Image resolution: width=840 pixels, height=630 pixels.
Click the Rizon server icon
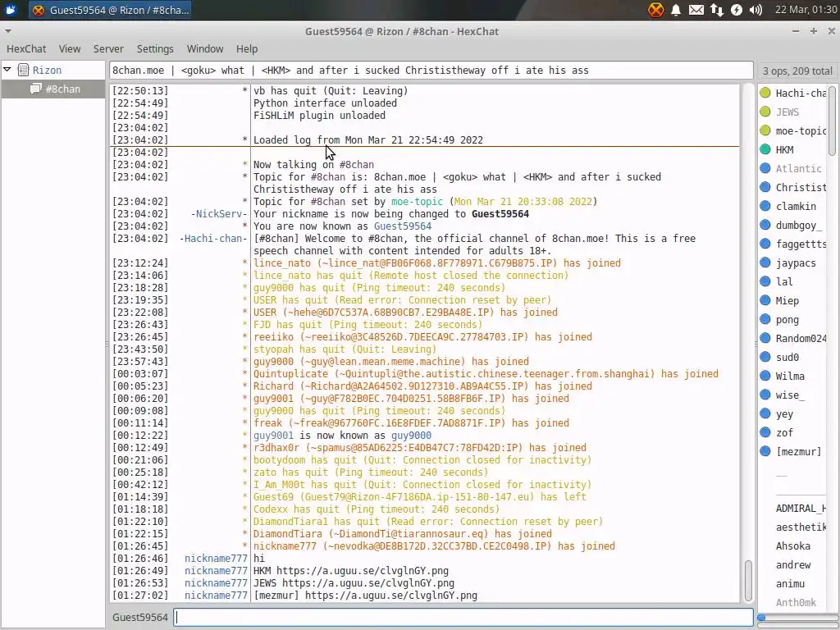coord(23,70)
